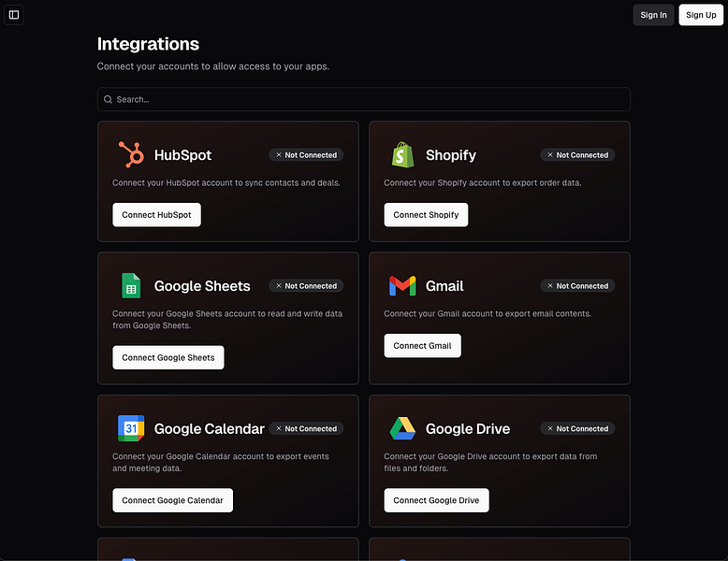The width and height of the screenshot is (728, 561).
Task: Click "Connect your accounts to allow access" subtitle
Action: 213,66
